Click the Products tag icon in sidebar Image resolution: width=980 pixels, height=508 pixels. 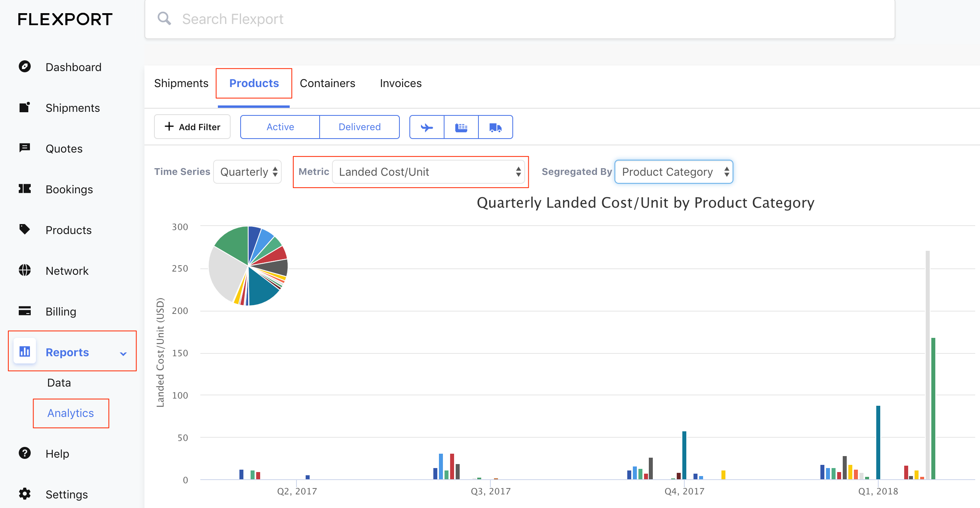[25, 229]
